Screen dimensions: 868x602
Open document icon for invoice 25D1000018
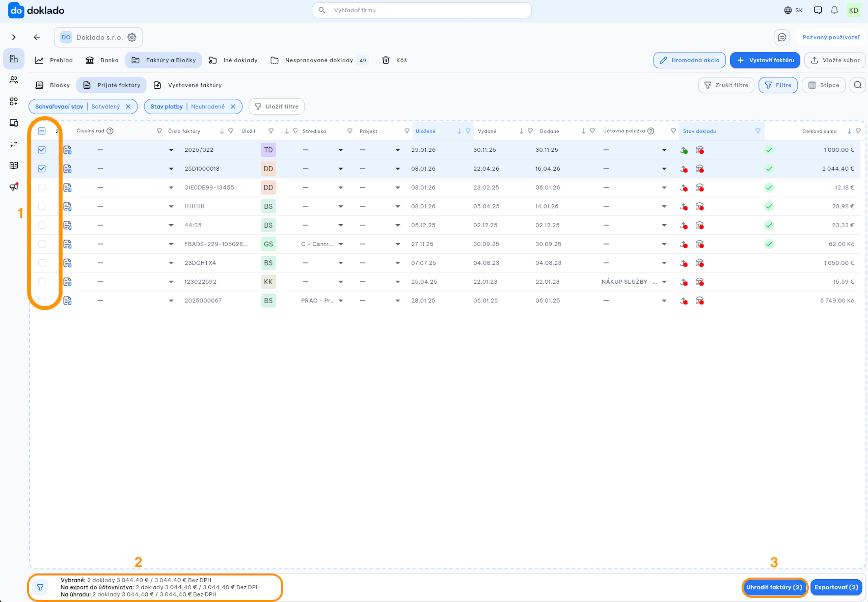[x=68, y=169]
